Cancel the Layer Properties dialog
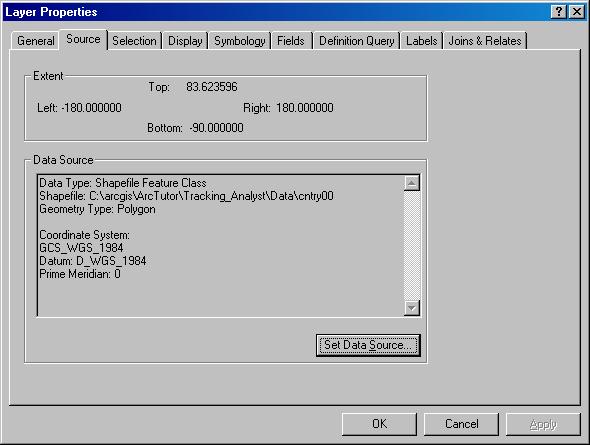Viewport: 590px width, 445px height. point(461,424)
